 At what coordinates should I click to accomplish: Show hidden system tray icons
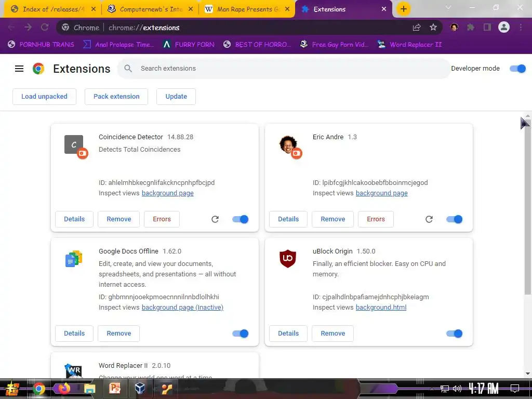(x=432, y=389)
